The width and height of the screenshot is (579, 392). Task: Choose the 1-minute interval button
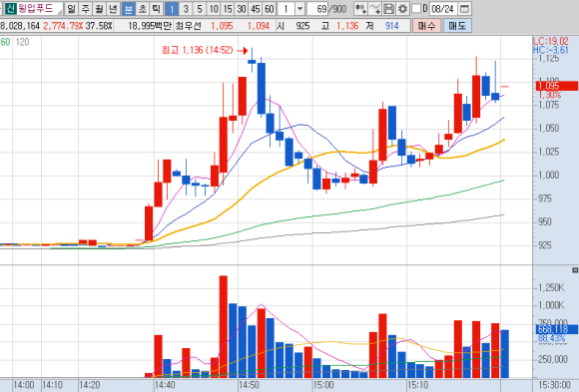click(x=172, y=9)
